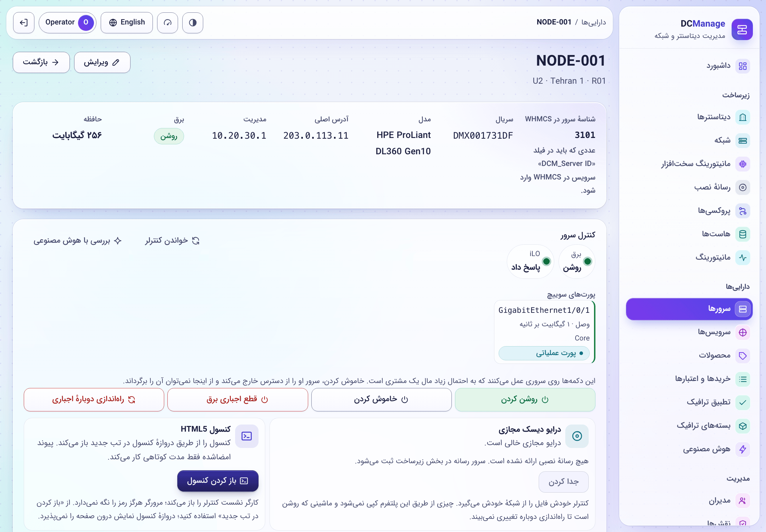Click خریدها و اعتبارها list icon

[743, 379]
